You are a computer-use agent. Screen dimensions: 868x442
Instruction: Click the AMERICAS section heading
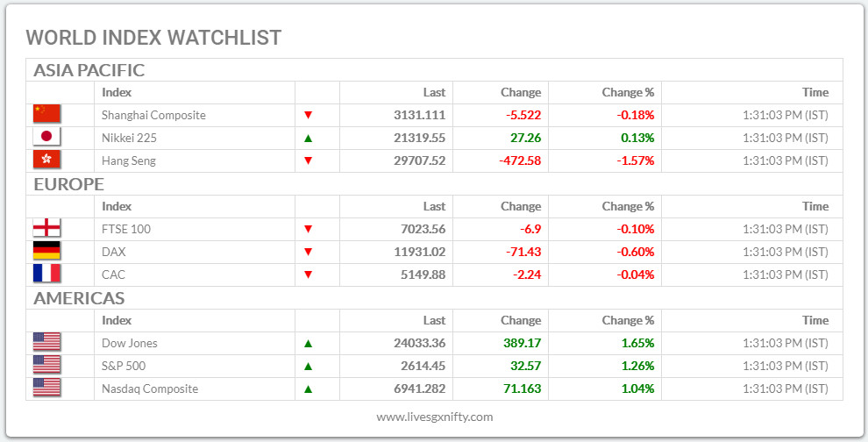point(79,298)
